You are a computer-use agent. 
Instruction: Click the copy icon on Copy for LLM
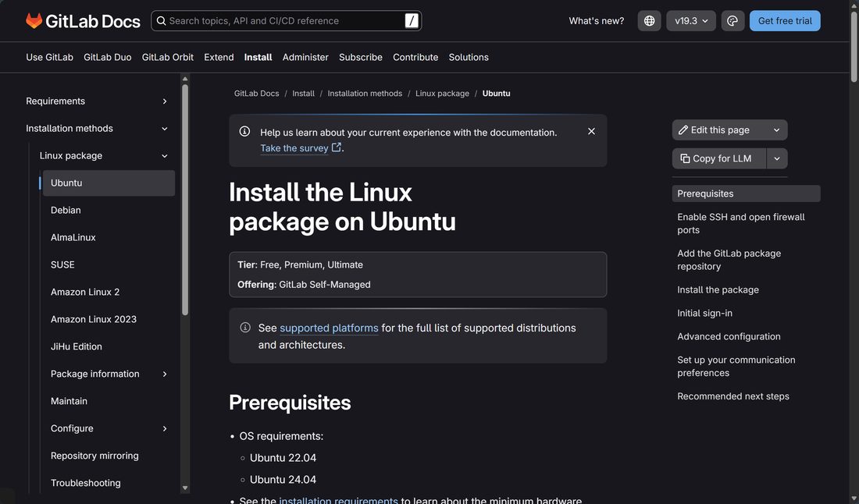coord(685,158)
